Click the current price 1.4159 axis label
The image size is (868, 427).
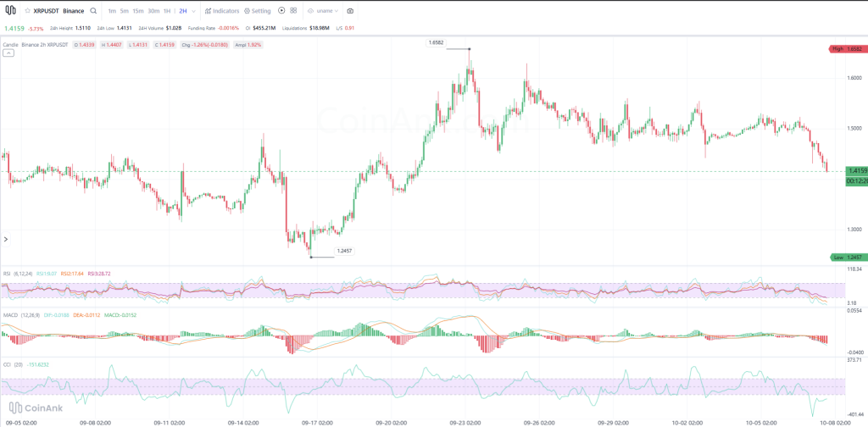pos(856,171)
